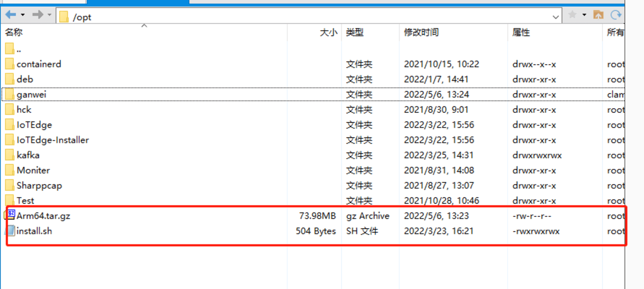Viewport: 644px width, 289px height.
Task: Select the IoTEdge folder name
Action: (34, 125)
